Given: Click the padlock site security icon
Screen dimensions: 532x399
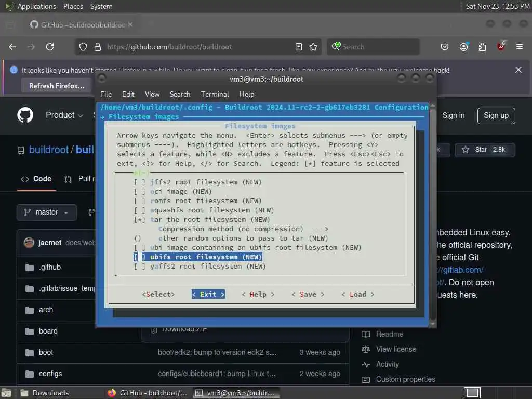Looking at the screenshot, I should [x=98, y=47].
